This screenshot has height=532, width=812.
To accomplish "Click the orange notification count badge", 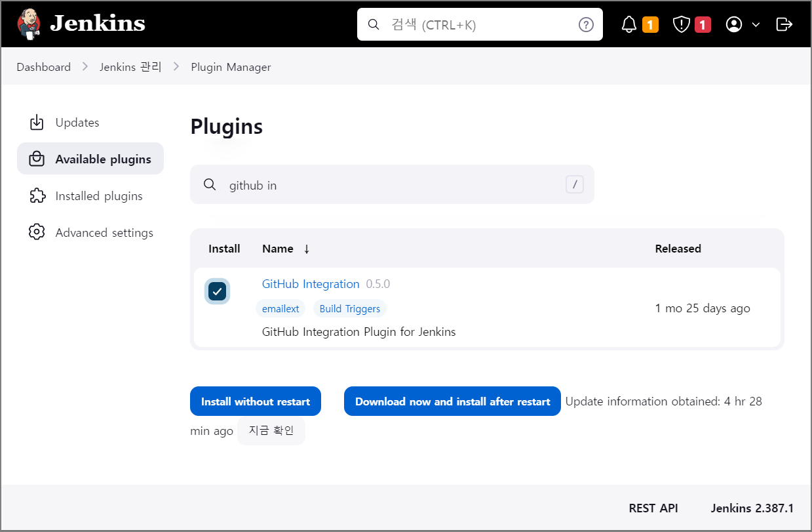I will point(650,25).
